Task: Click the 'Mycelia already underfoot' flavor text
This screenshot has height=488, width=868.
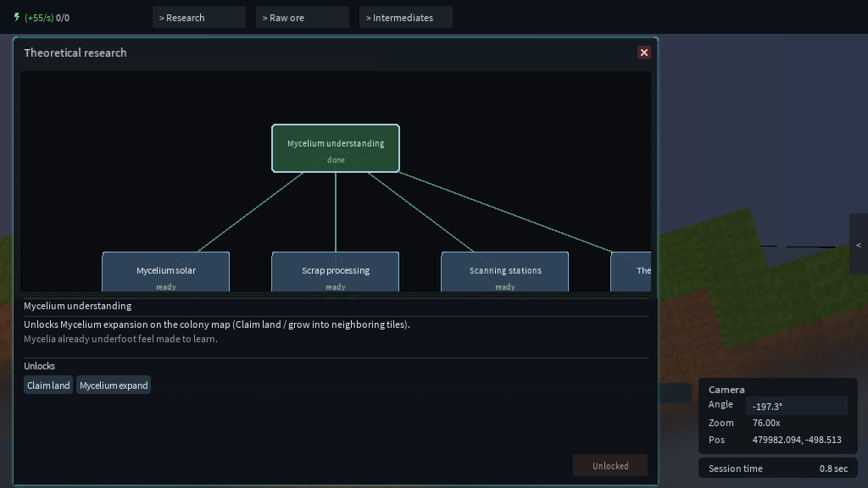Action: click(x=120, y=339)
